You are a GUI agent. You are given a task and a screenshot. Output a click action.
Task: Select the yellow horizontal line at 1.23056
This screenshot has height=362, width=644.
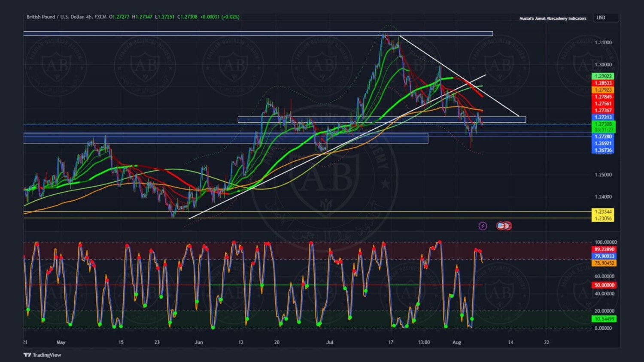(301, 218)
